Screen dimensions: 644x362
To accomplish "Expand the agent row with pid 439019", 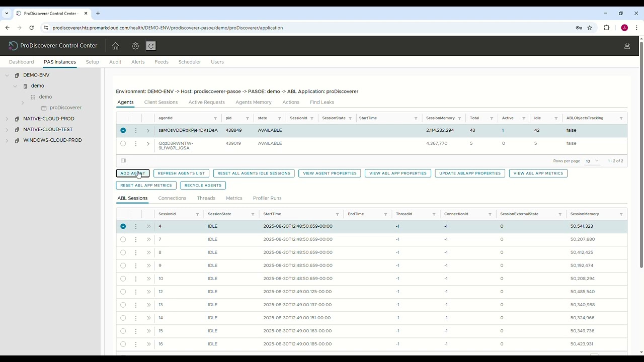I will pyautogui.click(x=148, y=143).
